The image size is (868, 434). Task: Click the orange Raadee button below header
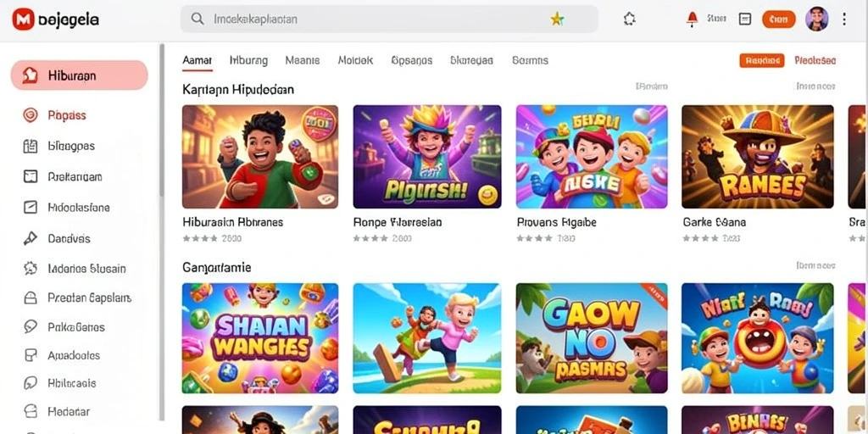762,60
